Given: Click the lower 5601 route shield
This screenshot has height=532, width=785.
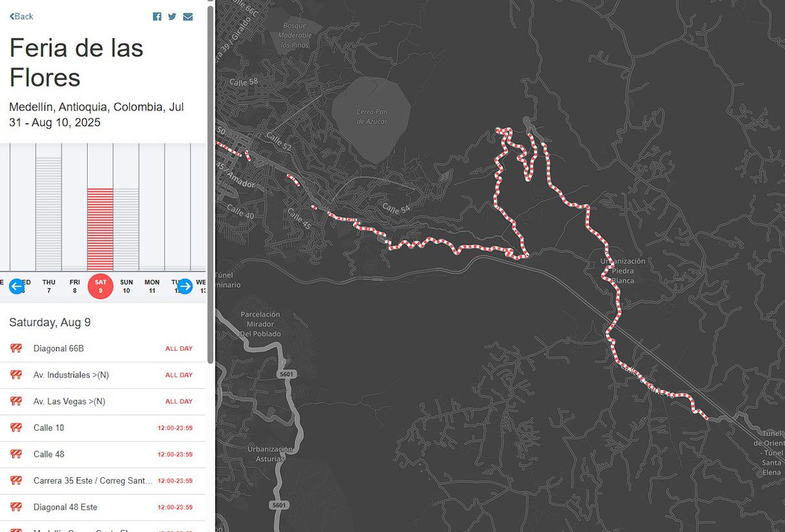Looking at the screenshot, I should [x=279, y=505].
